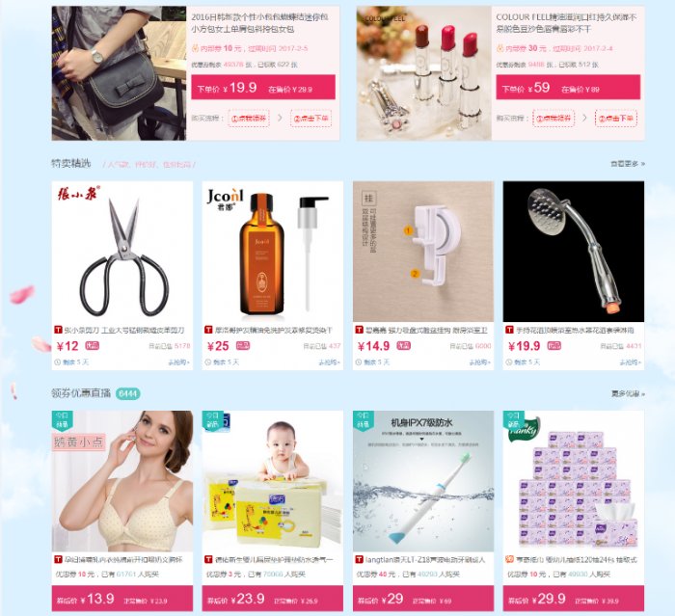Screen dimensions: 675x616
Task: Click step 2 order button for the lipstick
Action: (616, 119)
